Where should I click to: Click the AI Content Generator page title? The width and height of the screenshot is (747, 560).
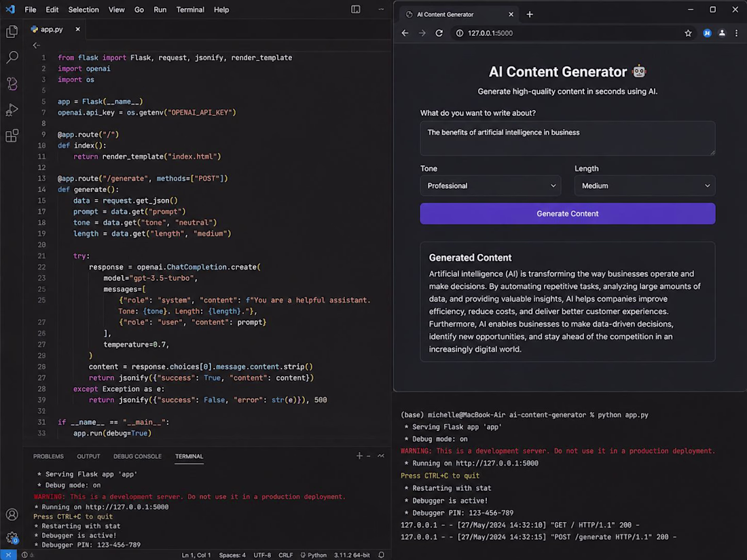coord(558,72)
